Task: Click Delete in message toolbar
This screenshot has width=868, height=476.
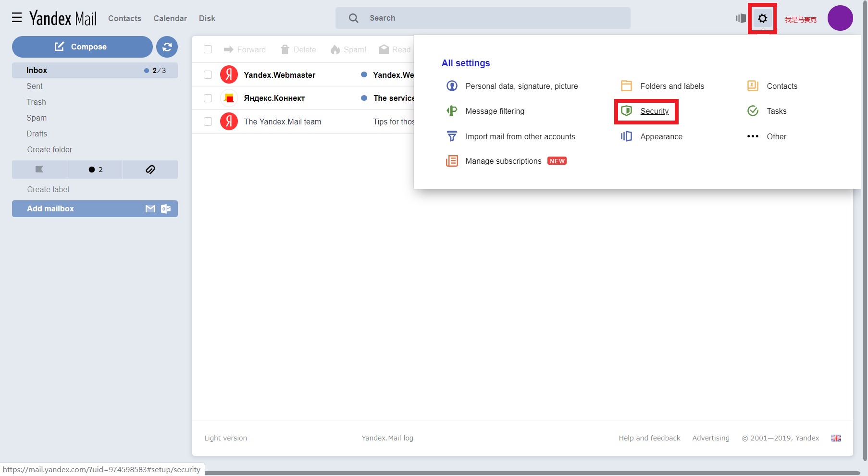Action: click(298, 49)
